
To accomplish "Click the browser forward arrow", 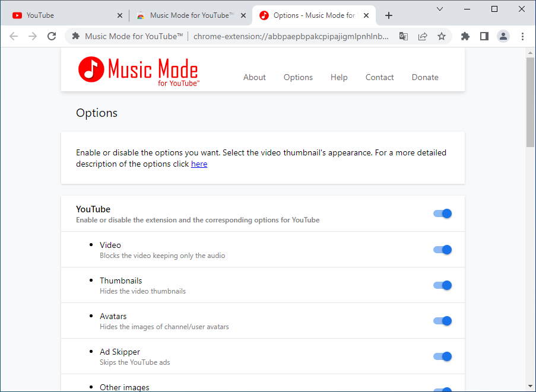I will [33, 36].
